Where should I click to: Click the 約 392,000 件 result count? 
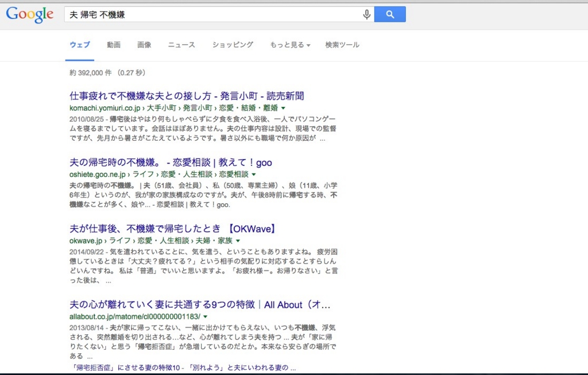click(107, 73)
